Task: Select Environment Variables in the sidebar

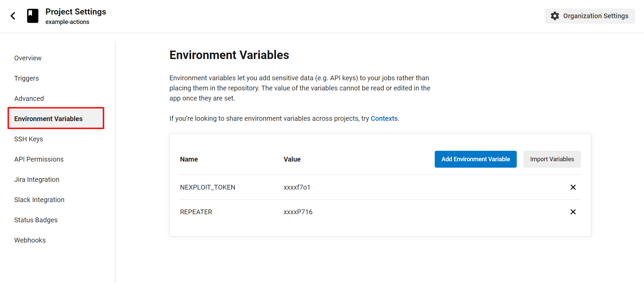Action: 56,118
